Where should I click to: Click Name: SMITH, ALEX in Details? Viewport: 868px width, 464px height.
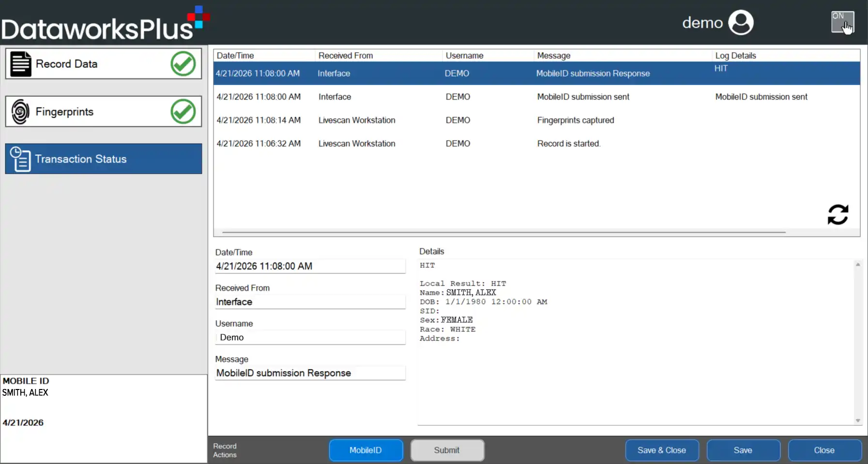point(458,293)
